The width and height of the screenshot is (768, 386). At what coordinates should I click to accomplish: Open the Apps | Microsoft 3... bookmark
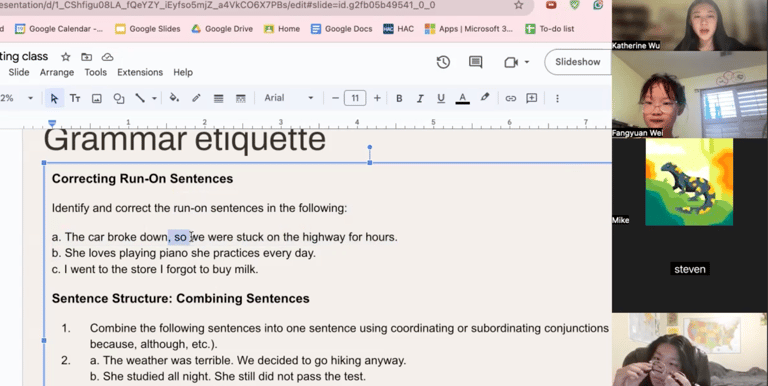point(469,29)
